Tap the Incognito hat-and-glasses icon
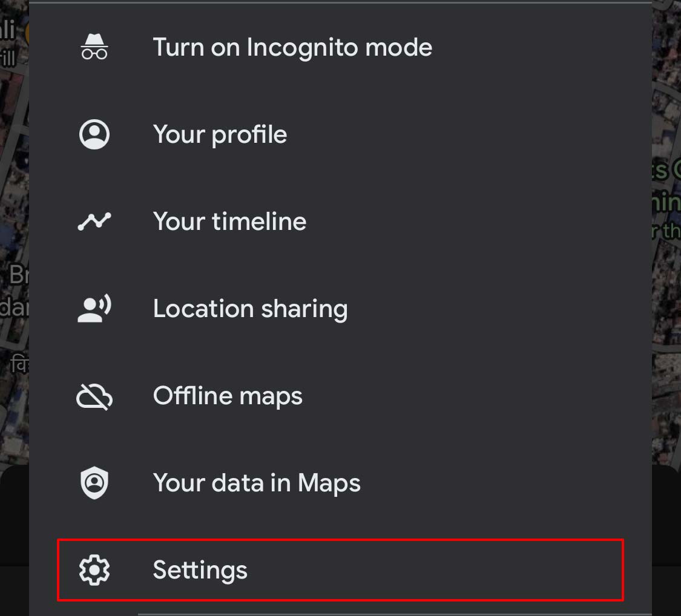The height and width of the screenshot is (616, 681). [x=94, y=47]
